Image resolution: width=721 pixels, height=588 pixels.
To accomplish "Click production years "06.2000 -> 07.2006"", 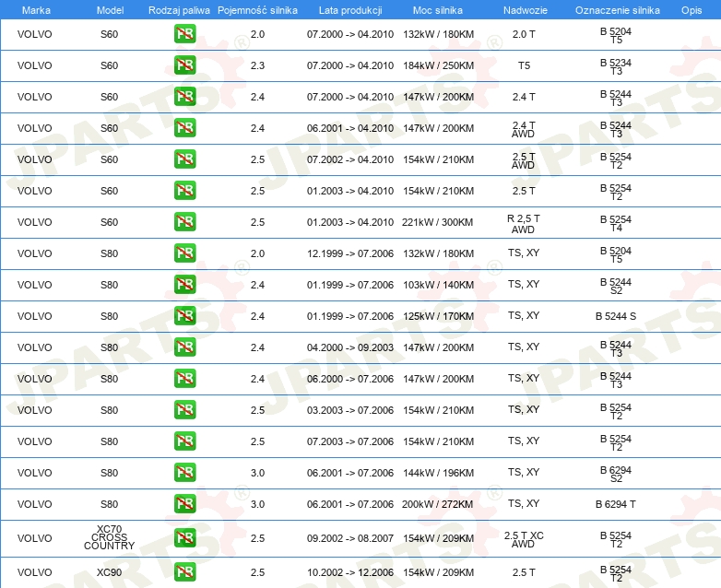I will [x=350, y=379].
